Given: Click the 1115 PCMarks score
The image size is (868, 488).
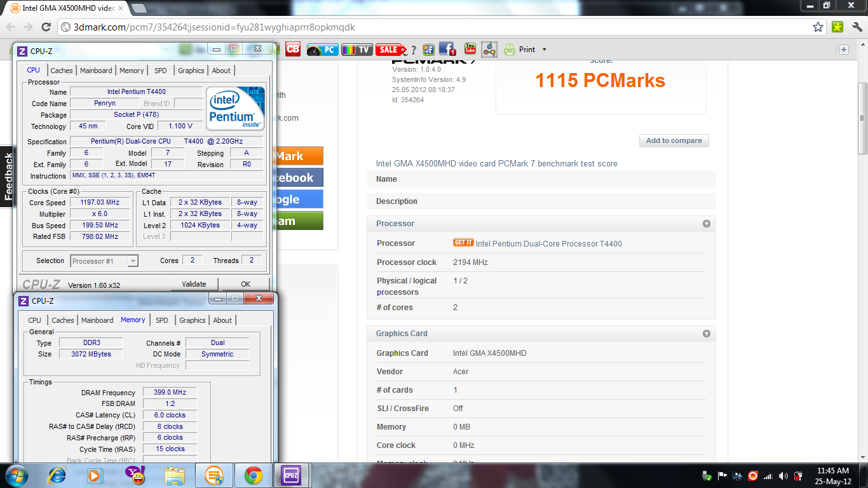Looking at the screenshot, I should click(x=600, y=80).
